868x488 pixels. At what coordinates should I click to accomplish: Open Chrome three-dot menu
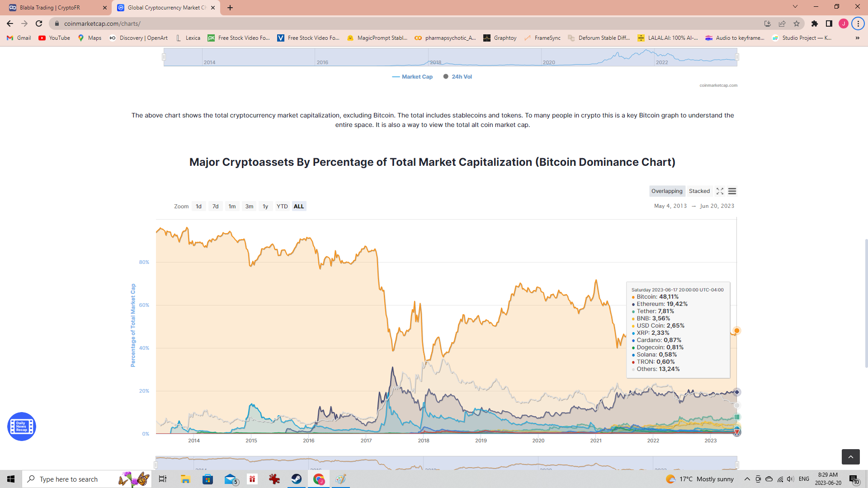pos(858,23)
